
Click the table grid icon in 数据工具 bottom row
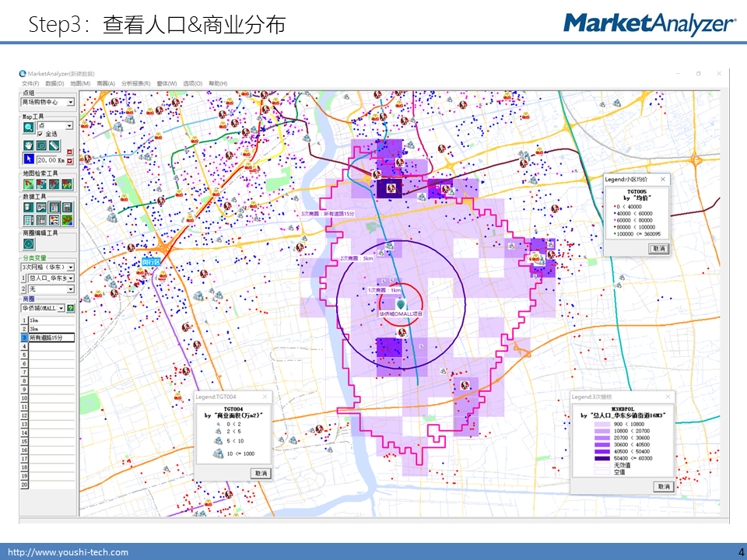click(29, 220)
